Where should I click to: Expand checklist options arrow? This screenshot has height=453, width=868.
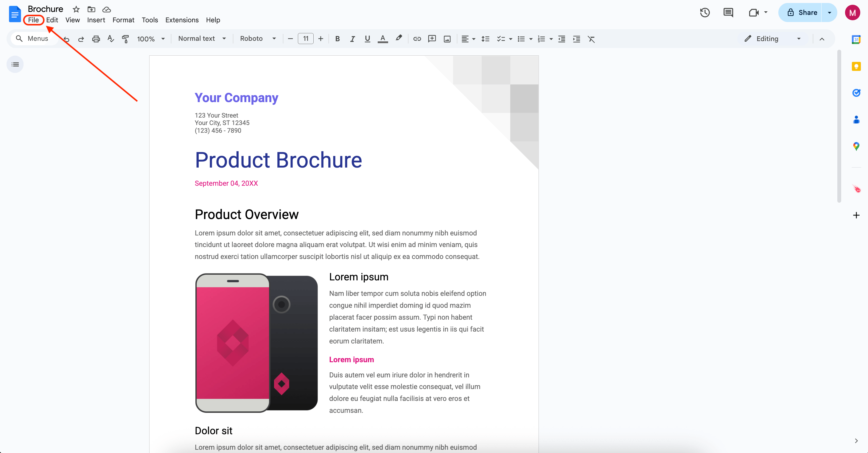pyautogui.click(x=511, y=39)
